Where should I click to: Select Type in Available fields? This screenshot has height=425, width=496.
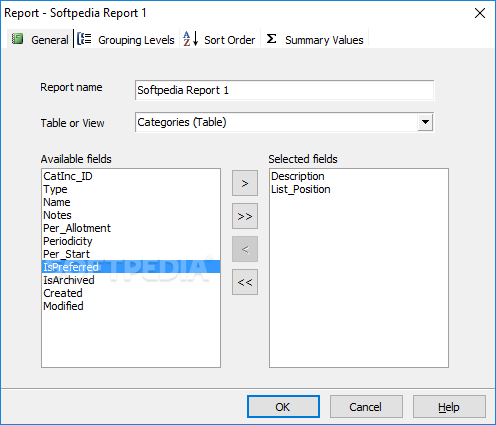click(x=131, y=189)
